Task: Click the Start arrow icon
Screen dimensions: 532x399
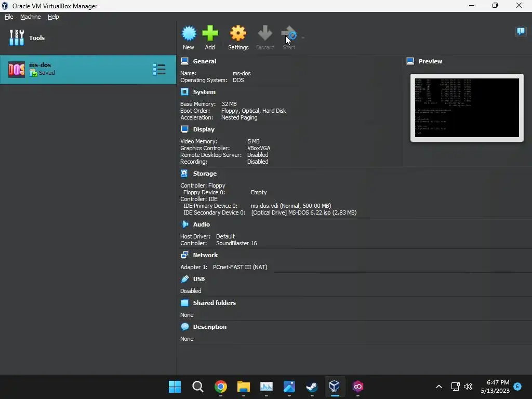Action: tap(289, 33)
